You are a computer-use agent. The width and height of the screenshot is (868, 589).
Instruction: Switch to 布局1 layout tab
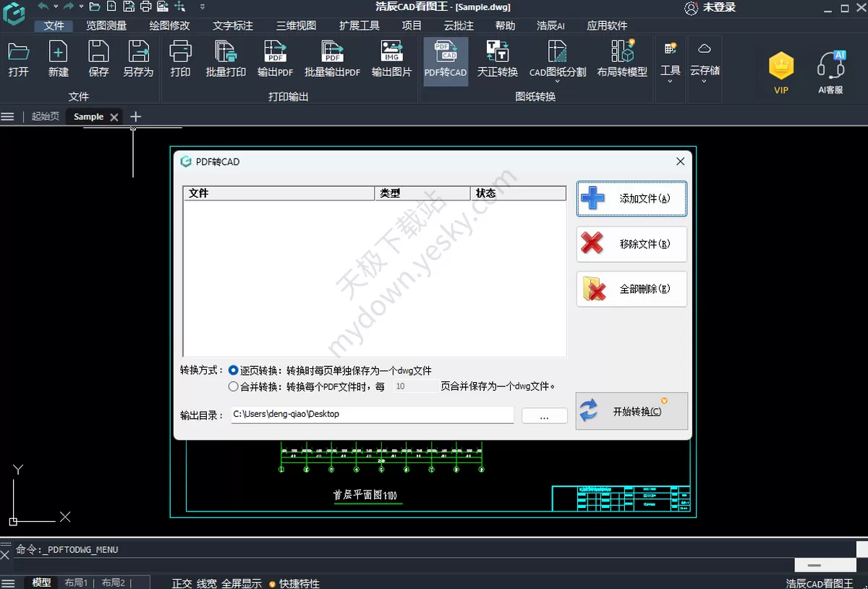tap(76, 583)
